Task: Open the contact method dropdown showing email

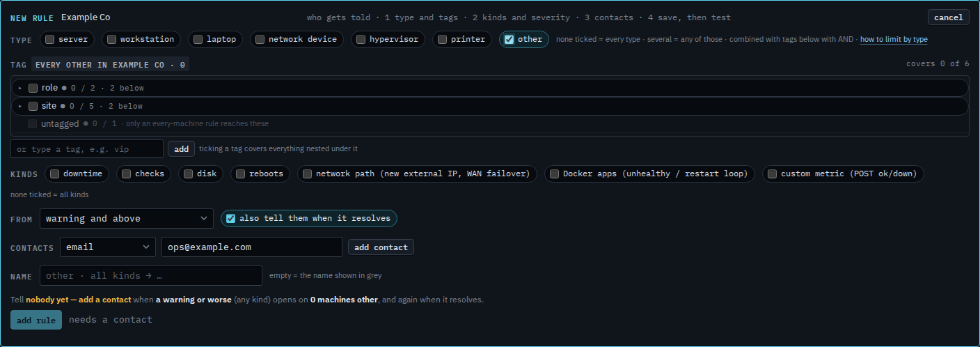Action: coord(108,247)
